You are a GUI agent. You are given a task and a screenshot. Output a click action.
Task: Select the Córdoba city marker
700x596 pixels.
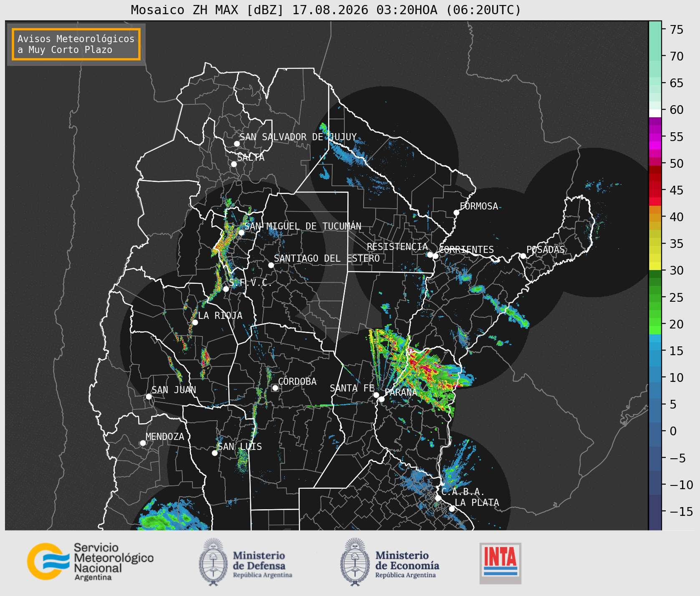(x=275, y=388)
